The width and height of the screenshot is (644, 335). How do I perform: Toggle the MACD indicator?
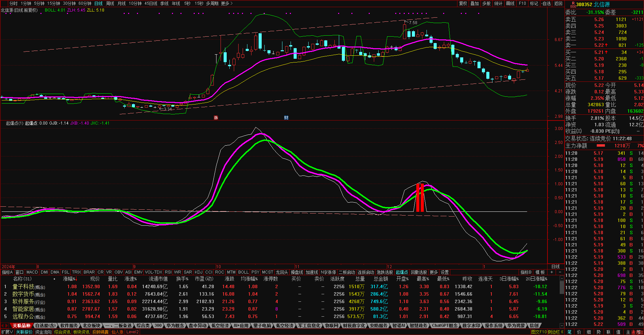(x=32, y=272)
